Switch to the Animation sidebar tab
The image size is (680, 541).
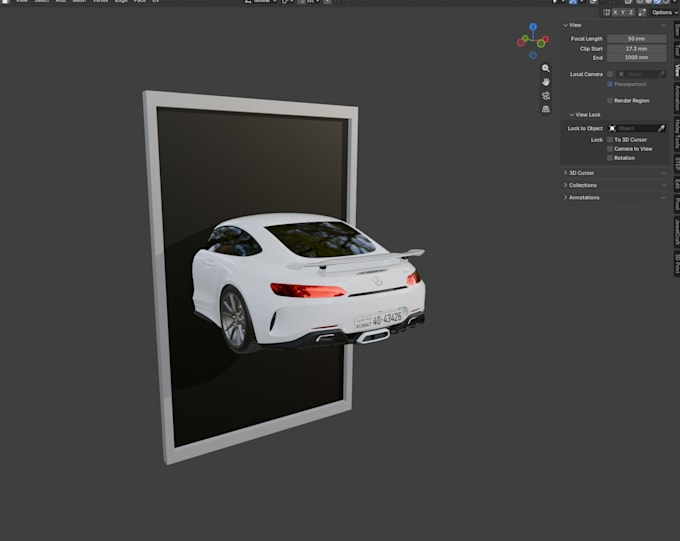677,98
